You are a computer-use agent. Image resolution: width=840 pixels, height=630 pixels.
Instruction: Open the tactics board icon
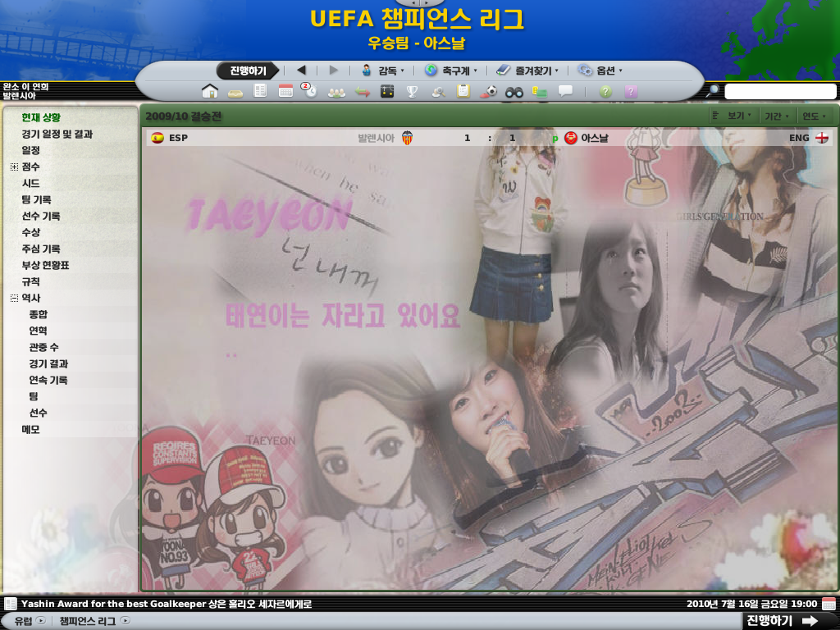pyautogui.click(x=387, y=92)
